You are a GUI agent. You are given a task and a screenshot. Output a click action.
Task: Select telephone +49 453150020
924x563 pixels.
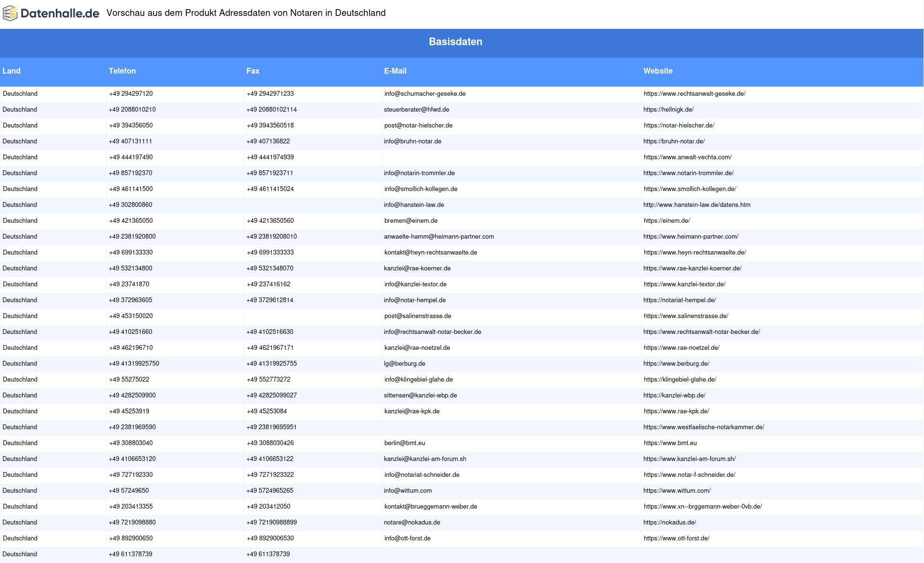[x=131, y=316]
